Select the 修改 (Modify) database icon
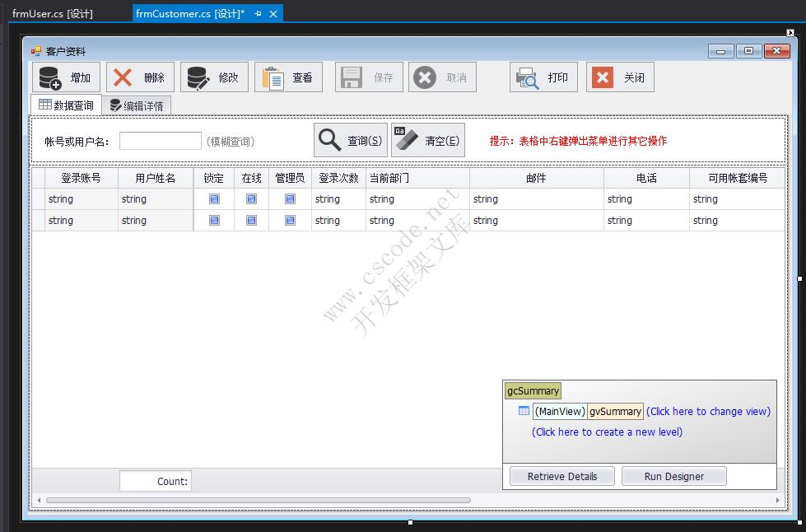The image size is (806, 532). (x=198, y=77)
